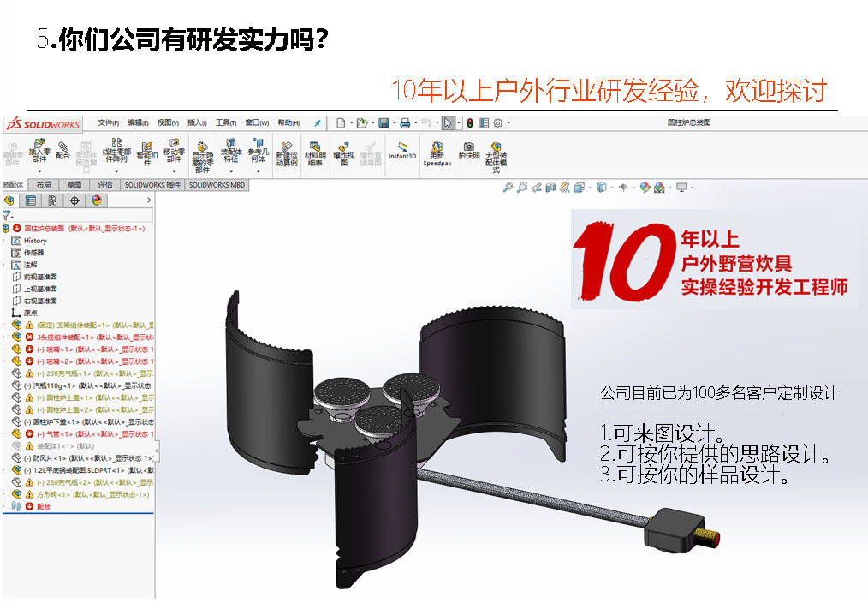This screenshot has width=868, height=603.
Task: Click Zoom to Fit in view toolbar
Action: click(x=508, y=188)
